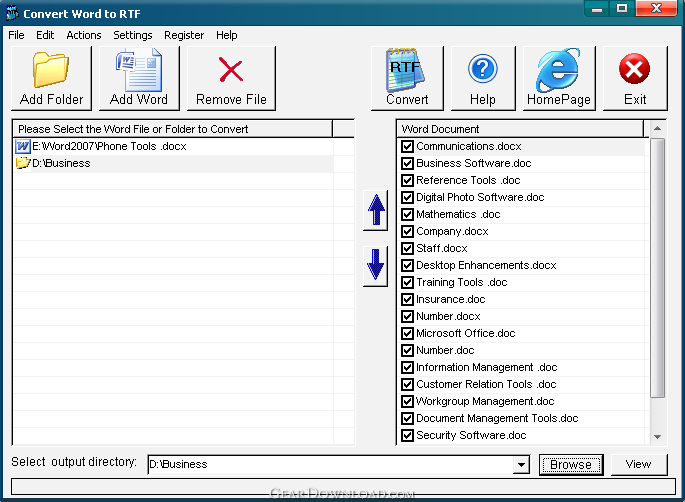Toggle Company.docx checkbox

[407, 232]
